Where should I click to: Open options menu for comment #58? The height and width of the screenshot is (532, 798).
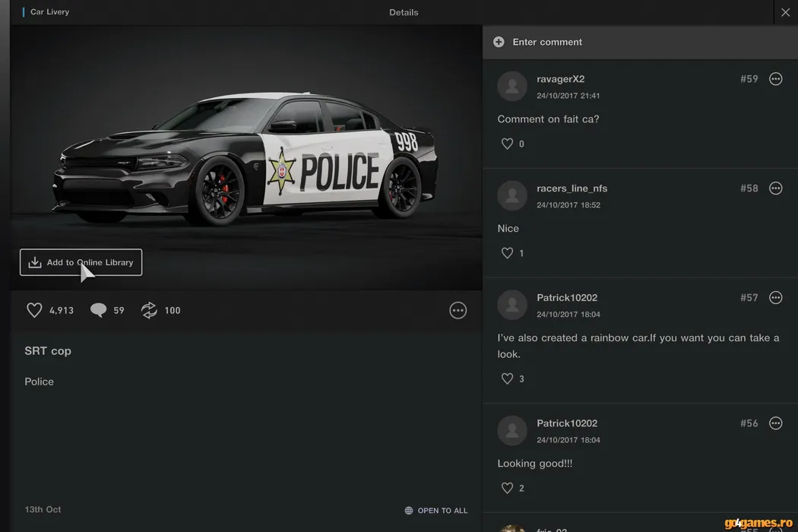click(x=775, y=188)
